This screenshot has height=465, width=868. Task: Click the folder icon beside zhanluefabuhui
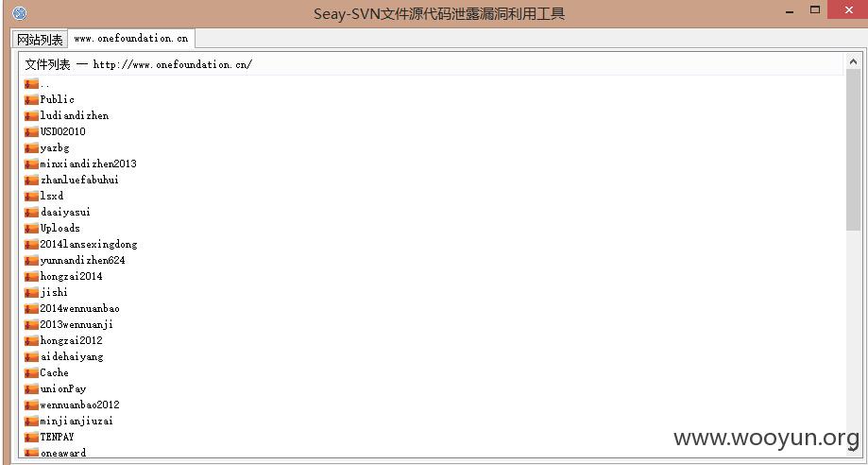coord(31,181)
